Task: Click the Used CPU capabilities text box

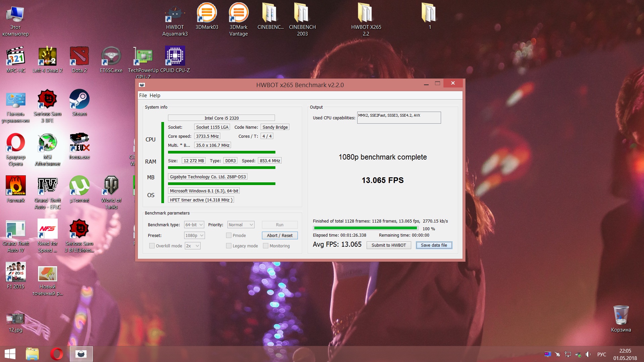Action: click(x=399, y=118)
